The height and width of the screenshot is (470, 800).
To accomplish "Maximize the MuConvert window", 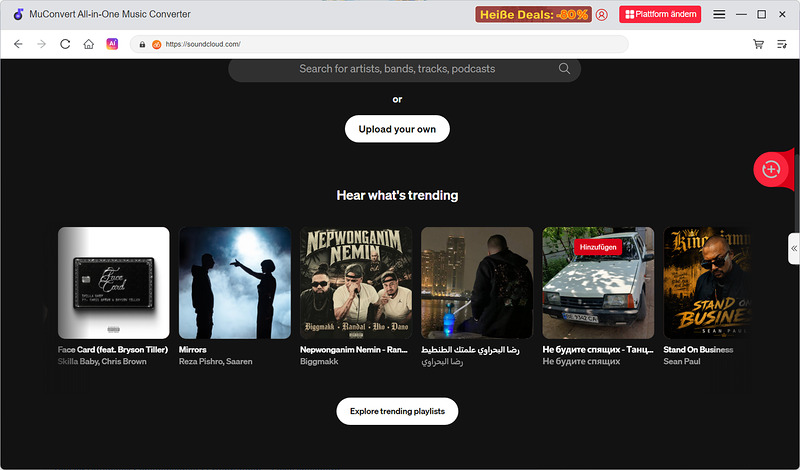I will tap(761, 14).
